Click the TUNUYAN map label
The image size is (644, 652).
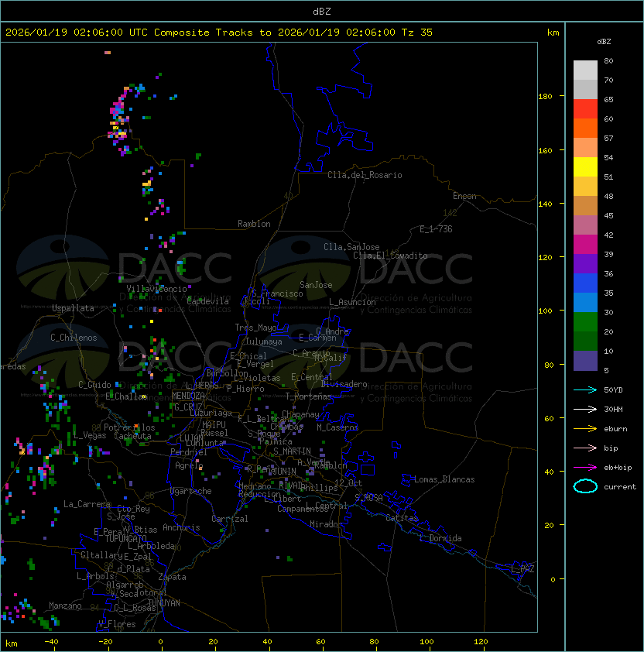[x=164, y=603]
